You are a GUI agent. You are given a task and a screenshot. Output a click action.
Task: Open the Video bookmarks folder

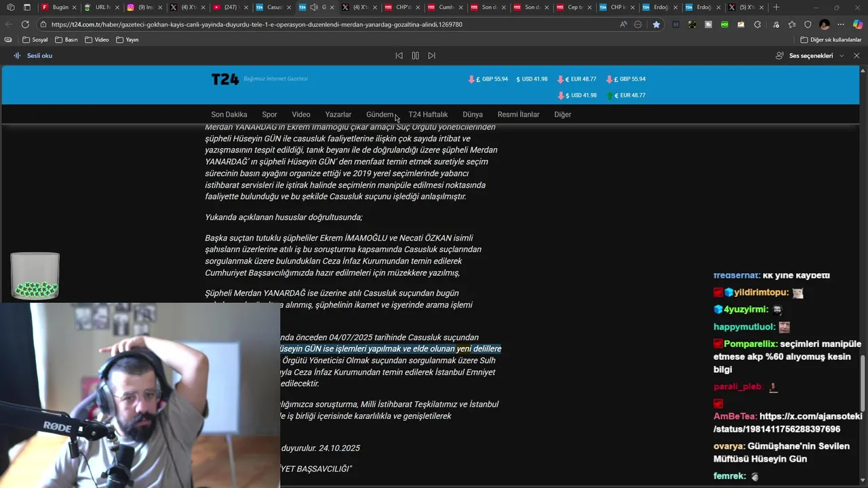pyautogui.click(x=96, y=40)
